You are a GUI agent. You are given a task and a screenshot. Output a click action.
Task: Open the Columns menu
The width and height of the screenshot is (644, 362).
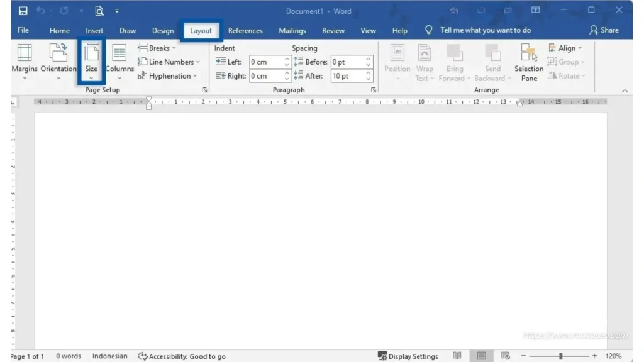(x=119, y=62)
